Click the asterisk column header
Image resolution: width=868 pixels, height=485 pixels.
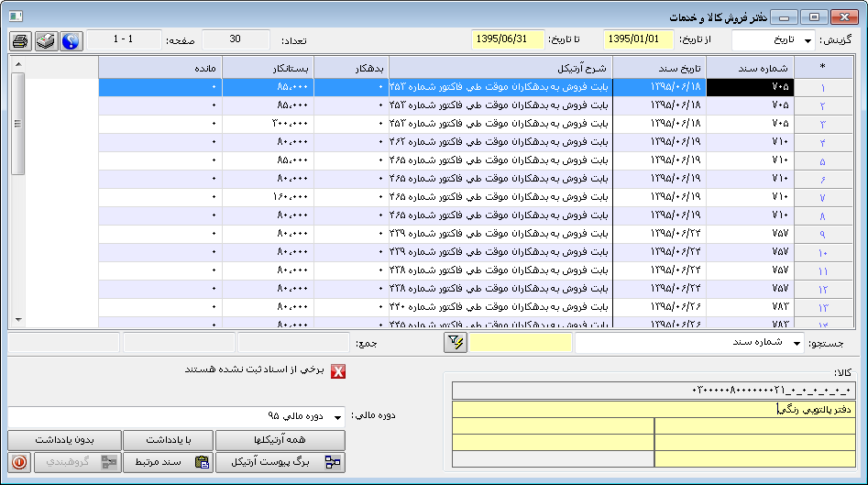(823, 68)
